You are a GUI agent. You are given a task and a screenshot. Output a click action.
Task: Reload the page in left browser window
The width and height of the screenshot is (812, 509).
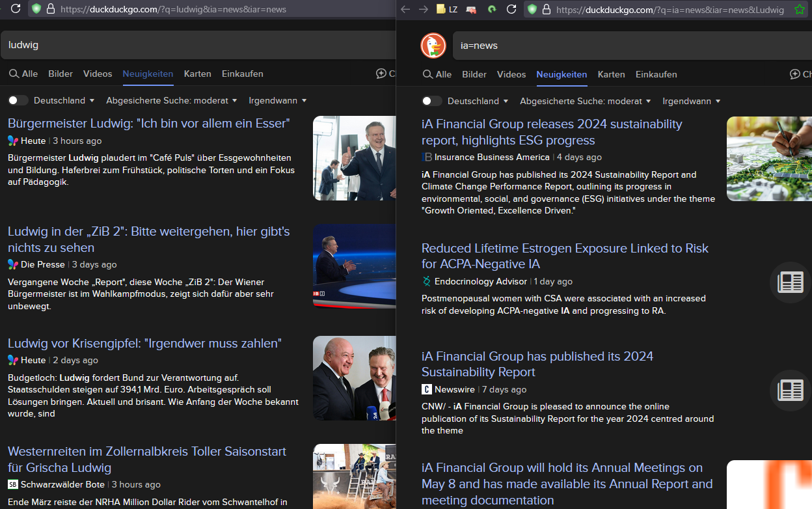(16, 9)
